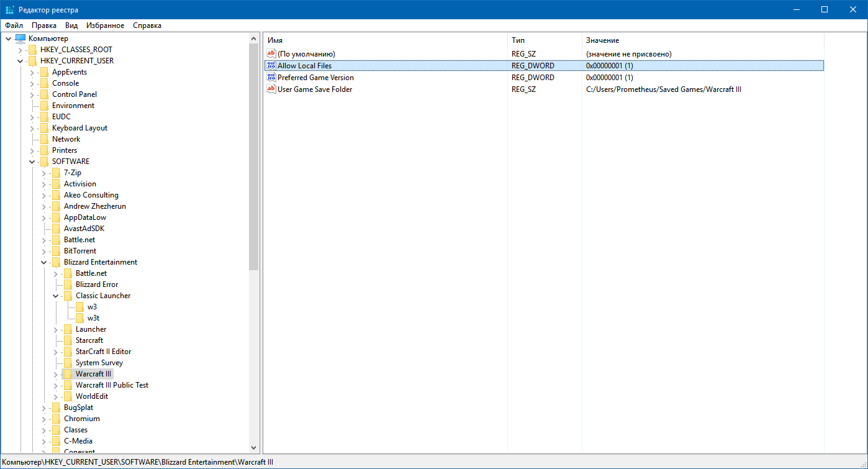Click the w3t folder icon
This screenshot has height=469, width=868.
pyautogui.click(x=79, y=318)
